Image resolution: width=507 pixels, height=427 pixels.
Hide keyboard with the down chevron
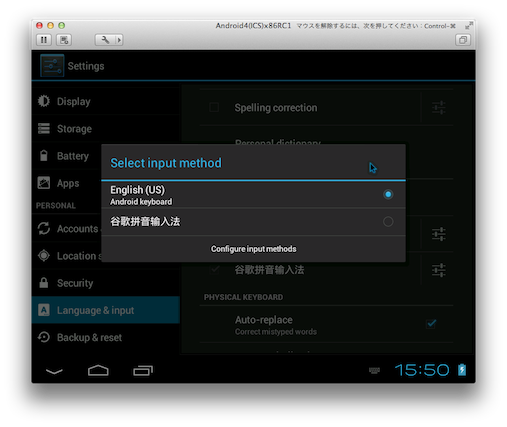pyautogui.click(x=54, y=371)
